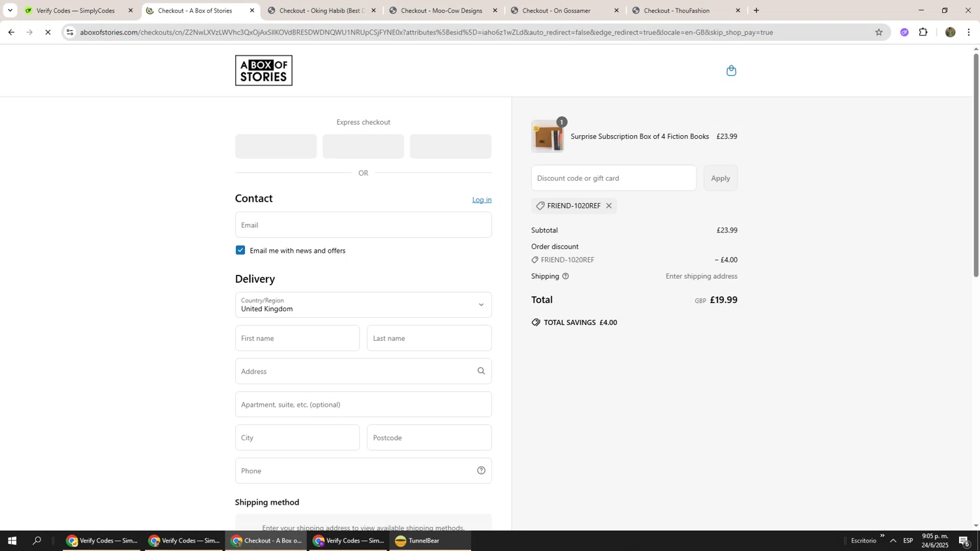Close the Checkout Oking Habib tab
The height and width of the screenshot is (551, 980).
click(x=374, y=10)
